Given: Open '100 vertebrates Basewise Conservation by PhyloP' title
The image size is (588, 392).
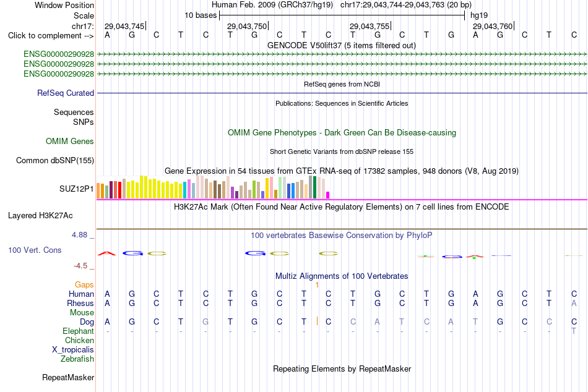Looking at the screenshot, I should click(x=342, y=236).
